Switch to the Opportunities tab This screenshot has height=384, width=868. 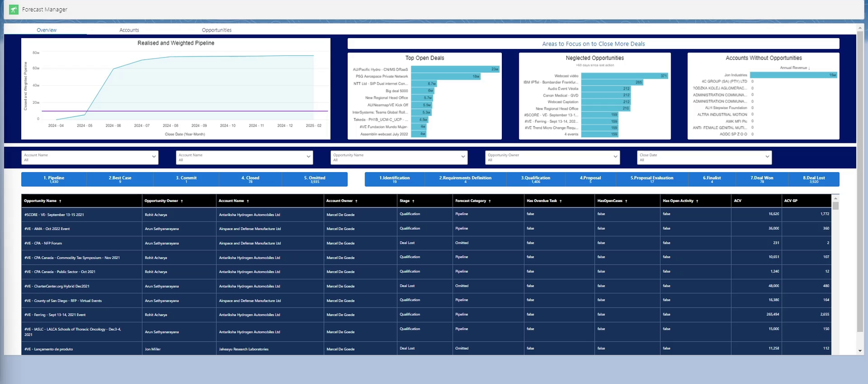(216, 30)
